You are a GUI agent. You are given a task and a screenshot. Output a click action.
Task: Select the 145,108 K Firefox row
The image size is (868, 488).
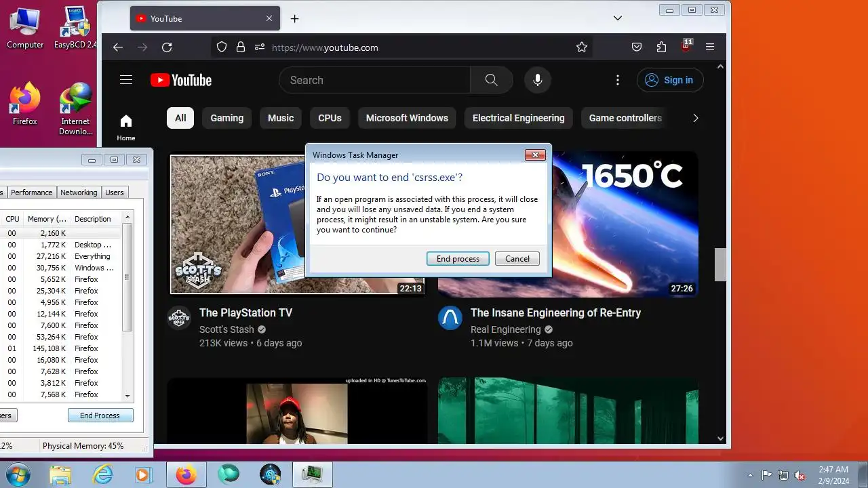click(x=60, y=348)
